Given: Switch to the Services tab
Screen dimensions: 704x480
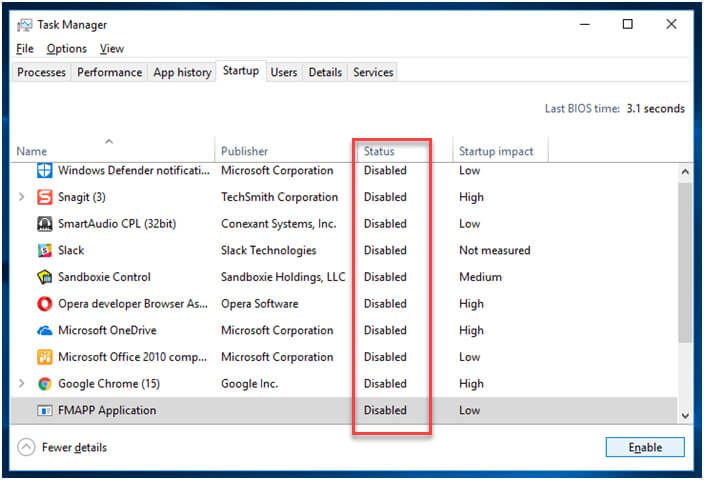Looking at the screenshot, I should pyautogui.click(x=373, y=72).
